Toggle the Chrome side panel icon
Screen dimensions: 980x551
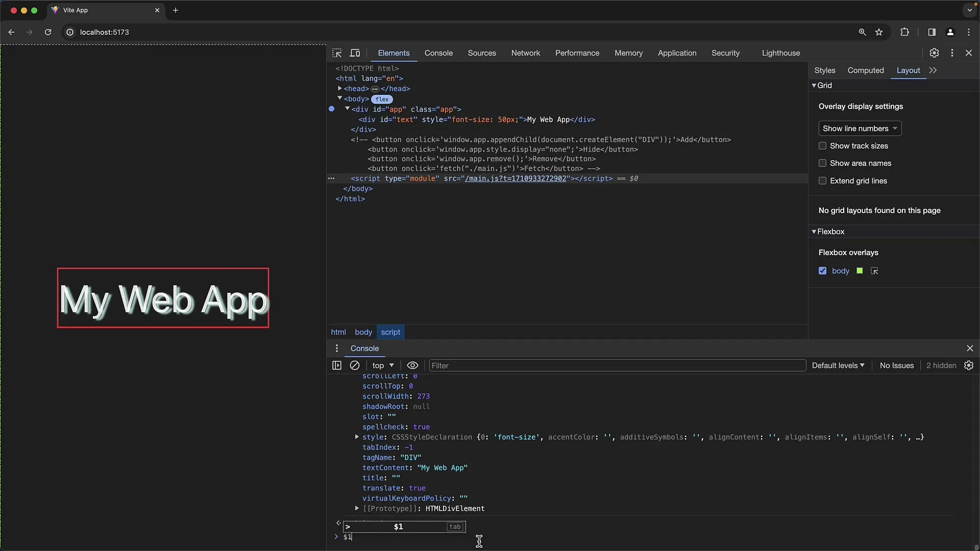click(x=932, y=32)
